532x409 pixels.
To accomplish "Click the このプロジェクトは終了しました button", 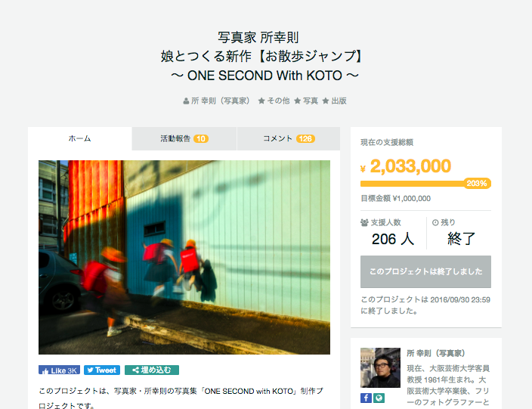I will point(425,271).
